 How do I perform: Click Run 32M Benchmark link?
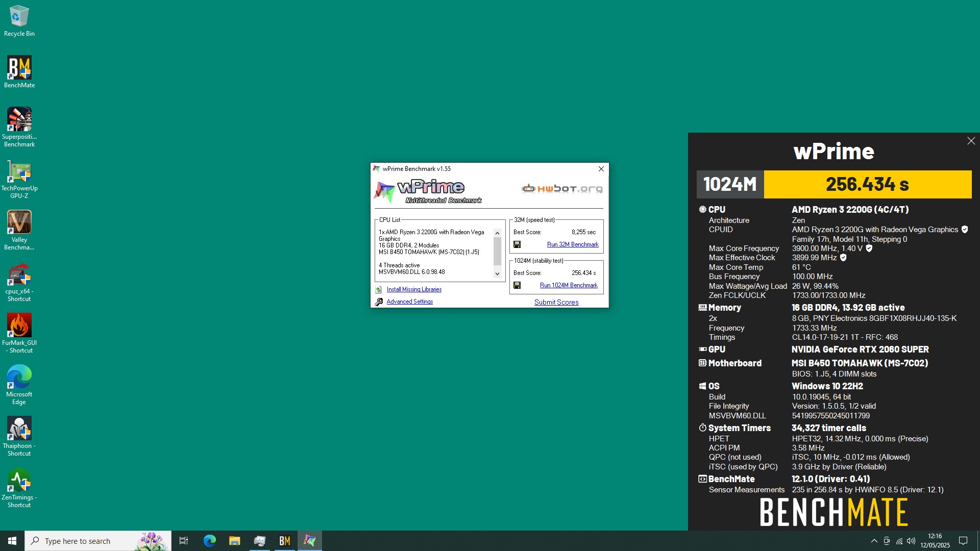[x=573, y=244]
